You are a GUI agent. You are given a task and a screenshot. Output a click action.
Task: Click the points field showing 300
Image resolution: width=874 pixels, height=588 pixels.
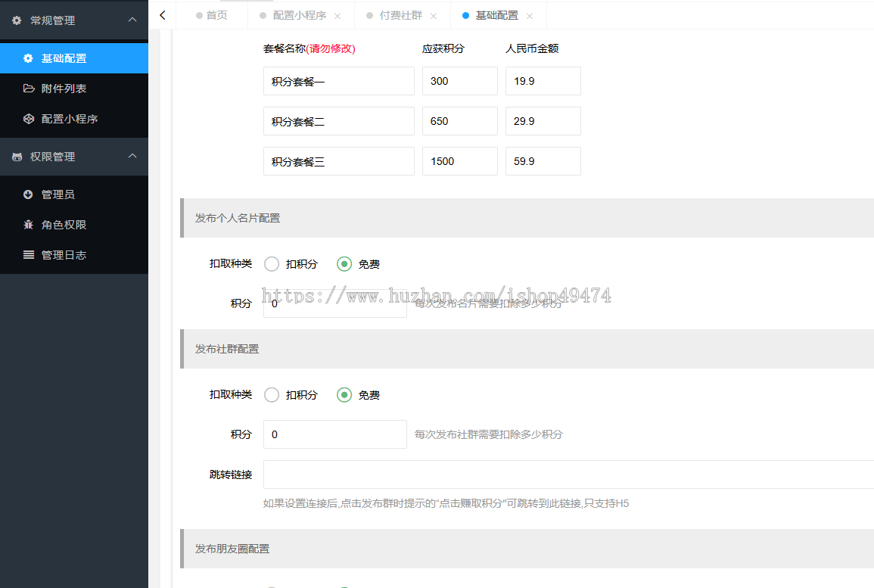point(460,81)
